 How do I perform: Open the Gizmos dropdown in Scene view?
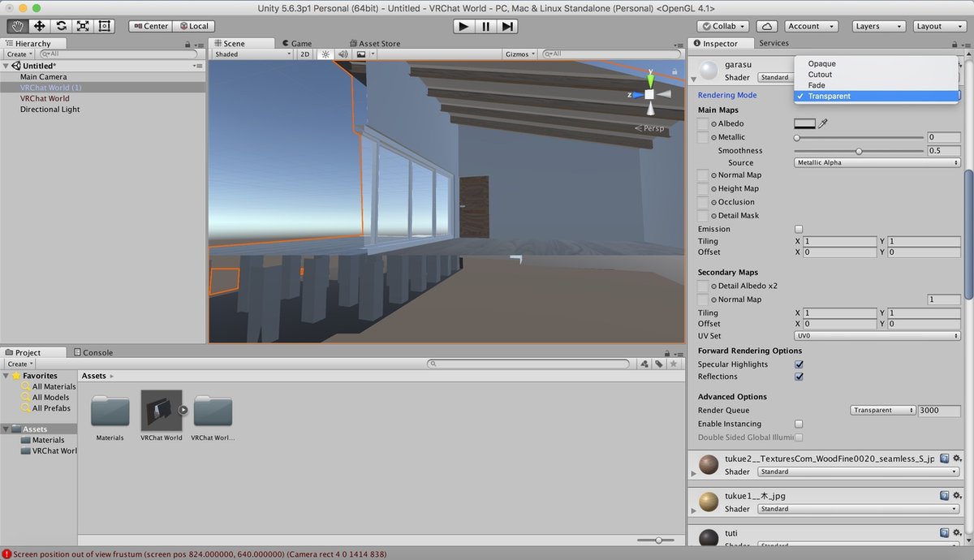(x=519, y=54)
